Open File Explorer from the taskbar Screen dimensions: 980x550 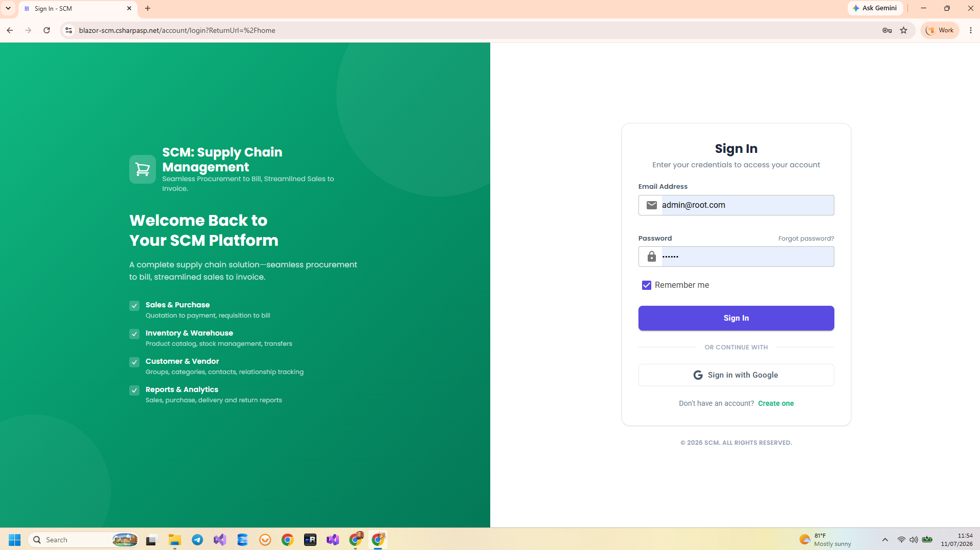[175, 540]
